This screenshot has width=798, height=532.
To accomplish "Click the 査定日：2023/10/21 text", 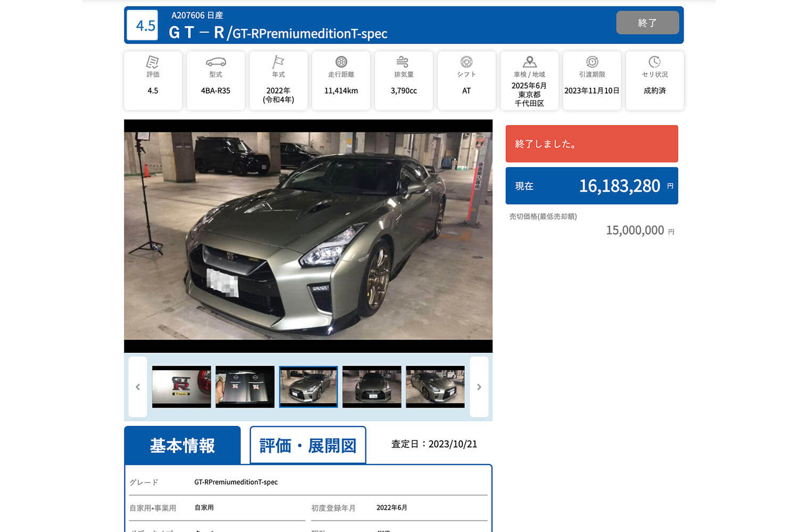I will [434, 444].
